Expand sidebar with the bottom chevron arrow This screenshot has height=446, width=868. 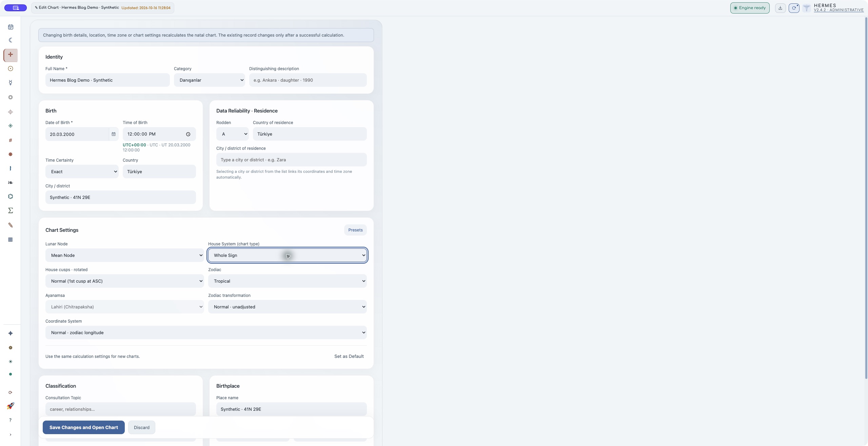click(x=11, y=434)
